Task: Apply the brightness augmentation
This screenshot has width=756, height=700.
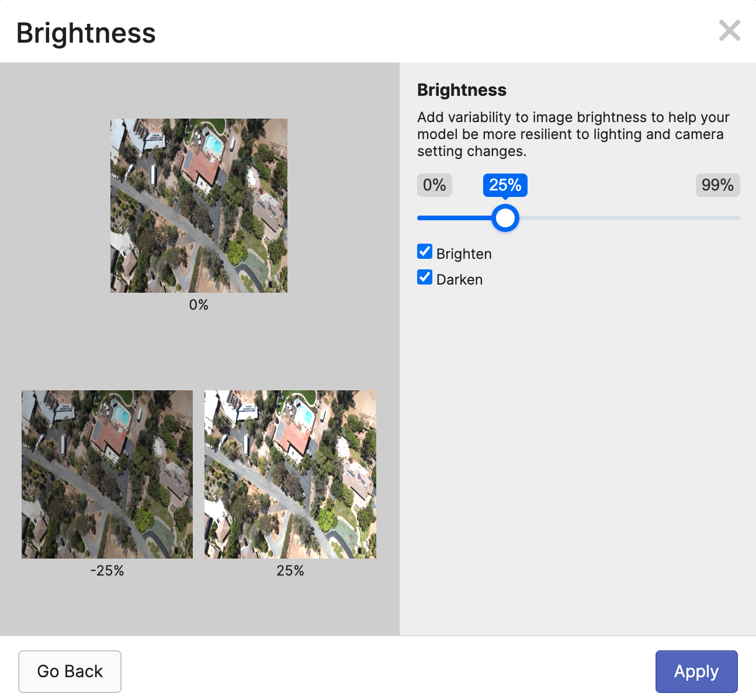Action: point(696,671)
